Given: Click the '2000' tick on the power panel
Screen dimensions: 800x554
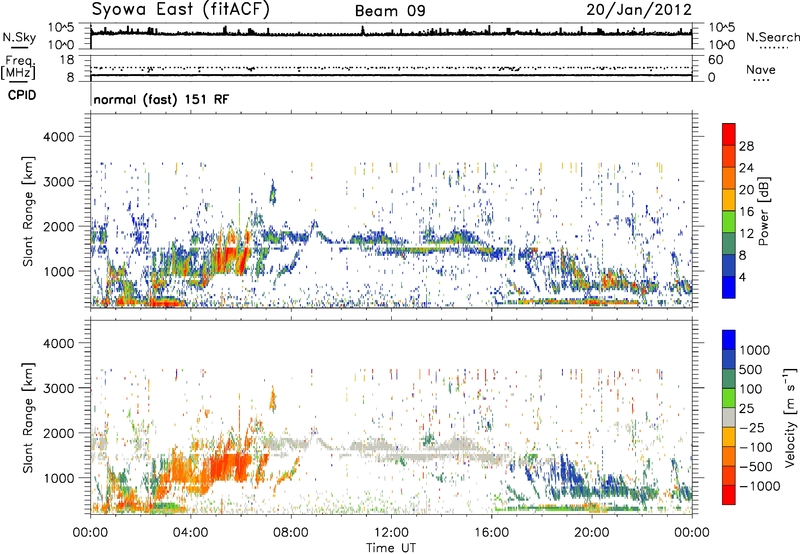Looking at the screenshot, I should [58, 226].
